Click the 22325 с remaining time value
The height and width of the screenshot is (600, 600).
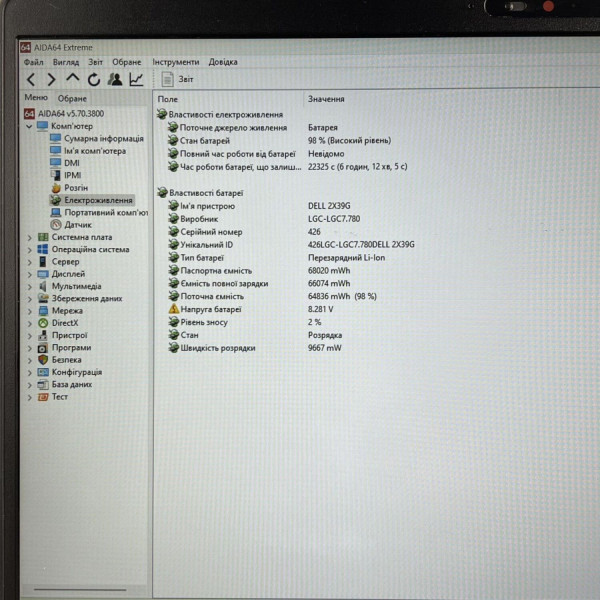pyautogui.click(x=357, y=166)
